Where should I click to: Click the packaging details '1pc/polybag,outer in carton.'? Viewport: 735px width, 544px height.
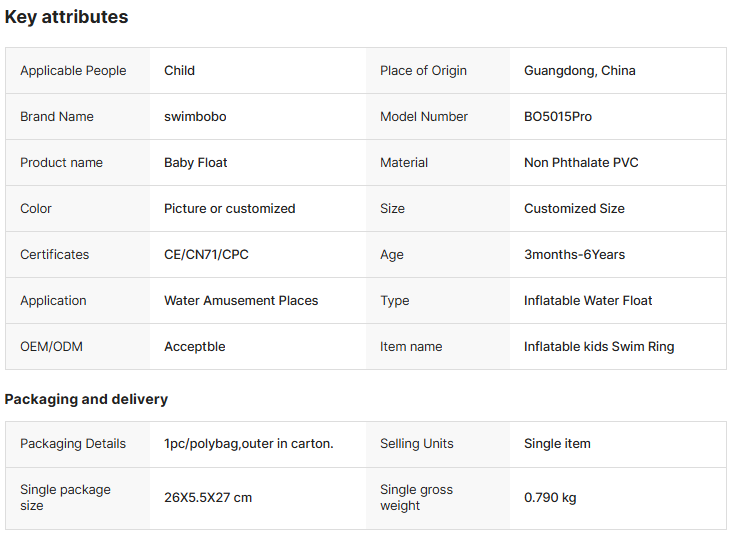point(248,444)
